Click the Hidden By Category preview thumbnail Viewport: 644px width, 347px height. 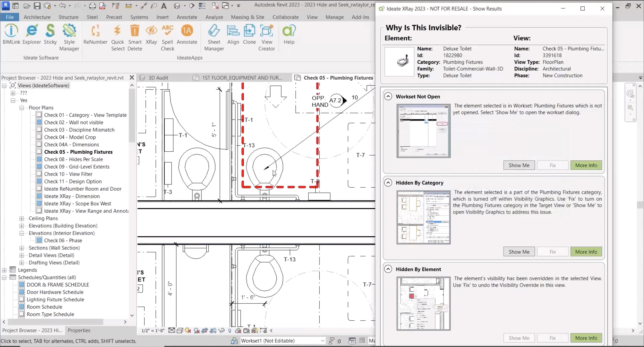coord(424,217)
